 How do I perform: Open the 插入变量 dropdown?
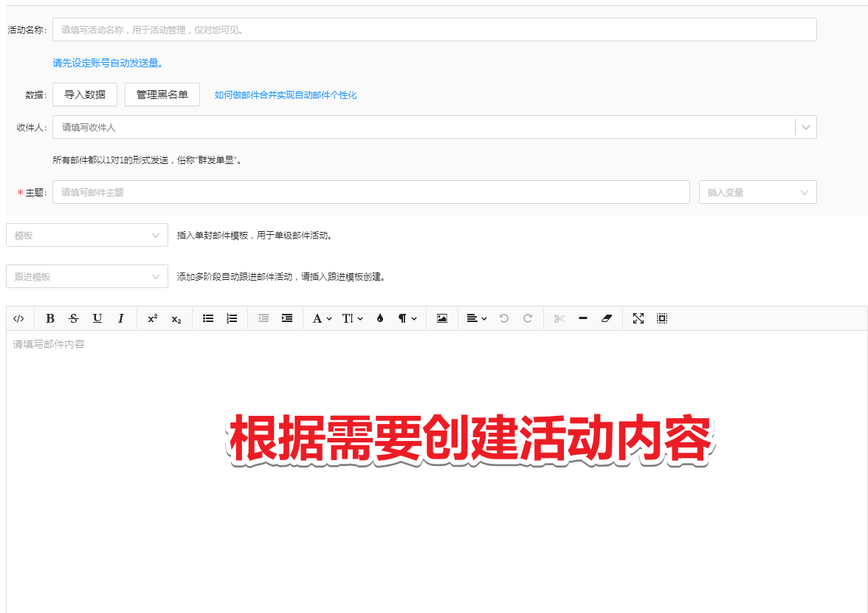[x=758, y=192]
